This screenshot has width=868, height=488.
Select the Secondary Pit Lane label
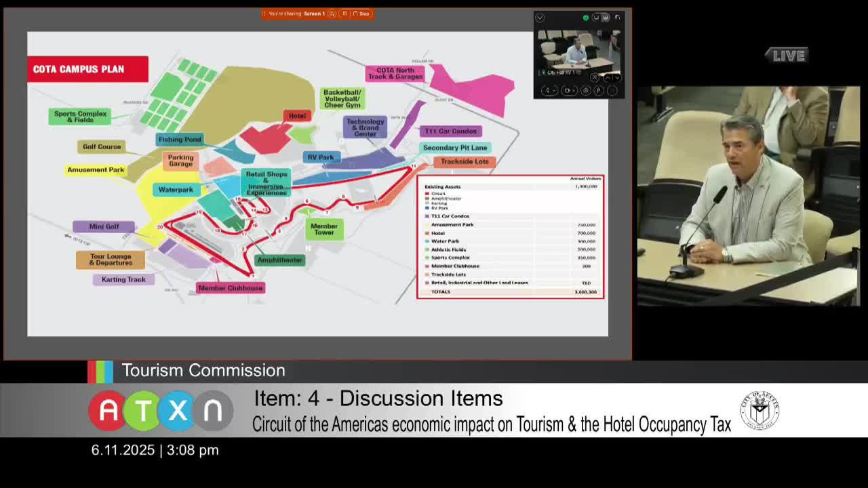click(454, 147)
